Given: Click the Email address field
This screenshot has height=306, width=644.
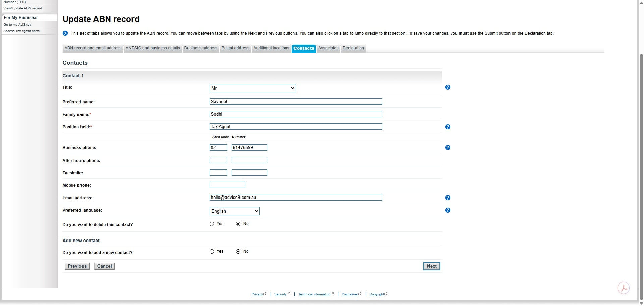Looking at the screenshot, I should click(296, 198).
